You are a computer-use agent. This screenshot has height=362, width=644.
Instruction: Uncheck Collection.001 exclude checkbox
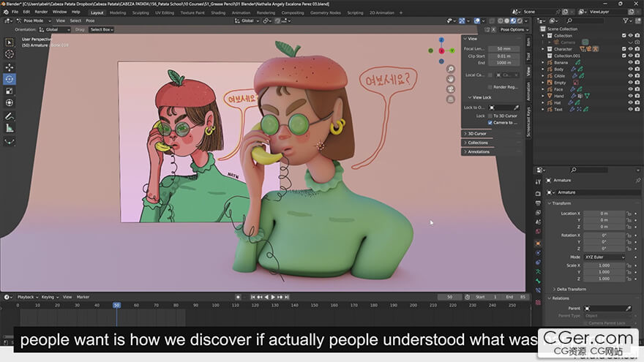click(x=624, y=56)
